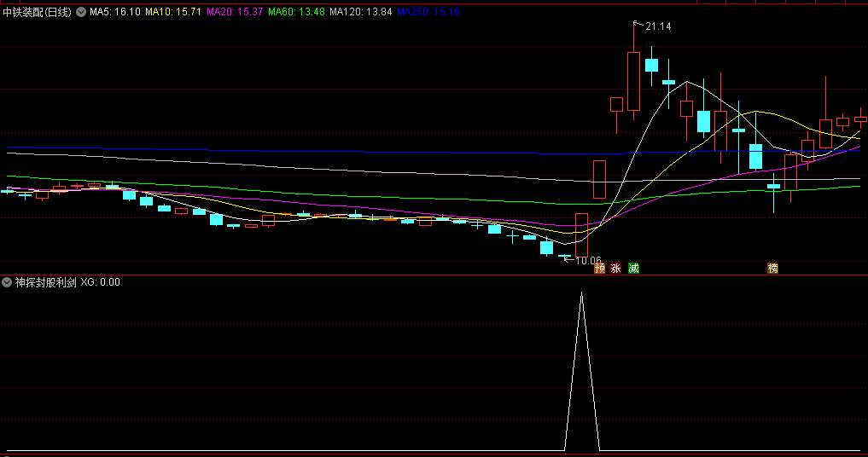Select the MA5: 16.10 label
Screen dimensions: 868x457
pos(115,12)
